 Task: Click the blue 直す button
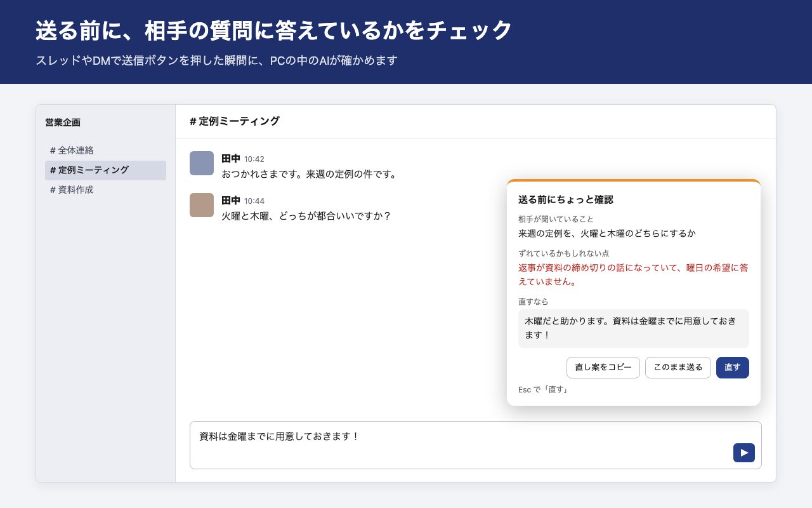pos(733,368)
